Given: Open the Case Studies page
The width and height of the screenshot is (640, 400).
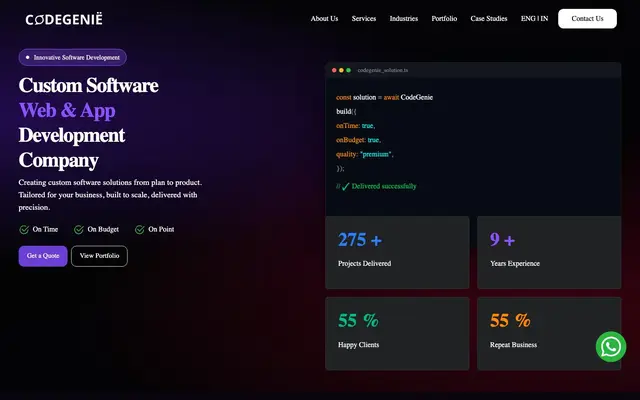Looking at the screenshot, I should 489,19.
